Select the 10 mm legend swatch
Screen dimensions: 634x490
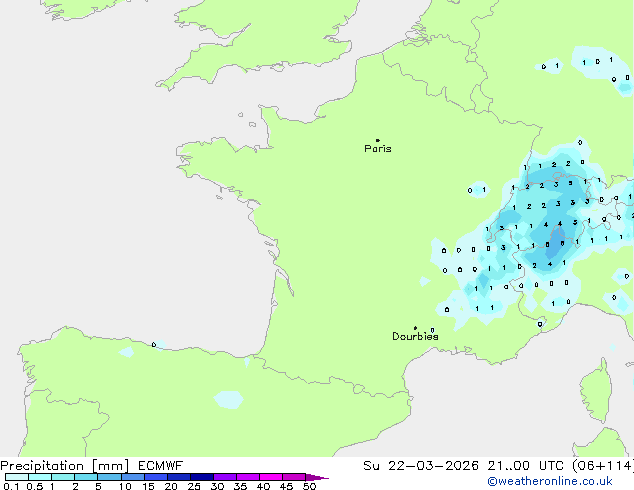tap(132, 477)
